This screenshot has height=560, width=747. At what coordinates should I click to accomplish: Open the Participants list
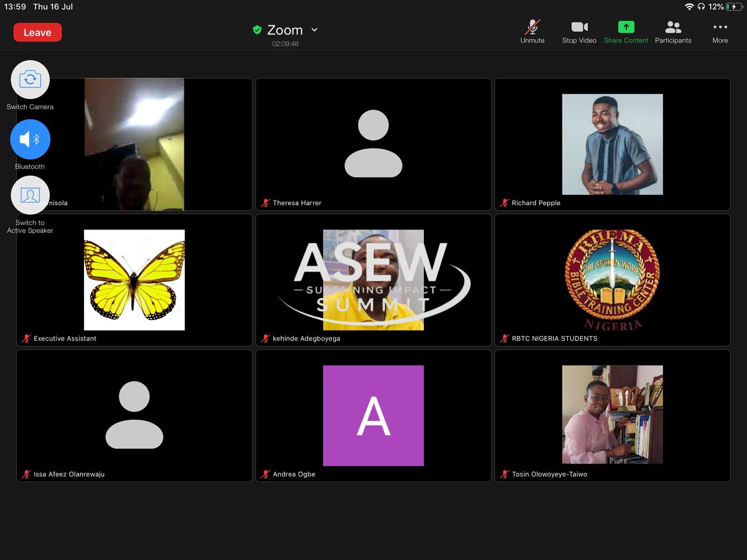click(673, 32)
